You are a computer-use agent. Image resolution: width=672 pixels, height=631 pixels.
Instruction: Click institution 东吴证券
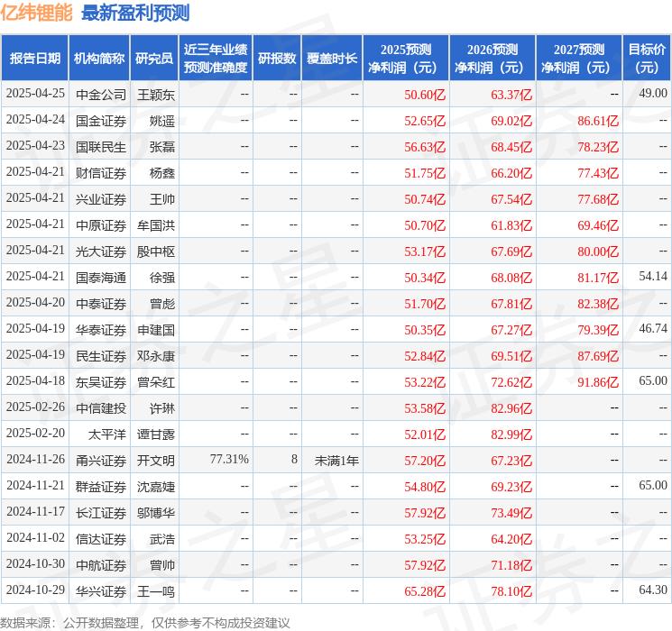coord(101,382)
